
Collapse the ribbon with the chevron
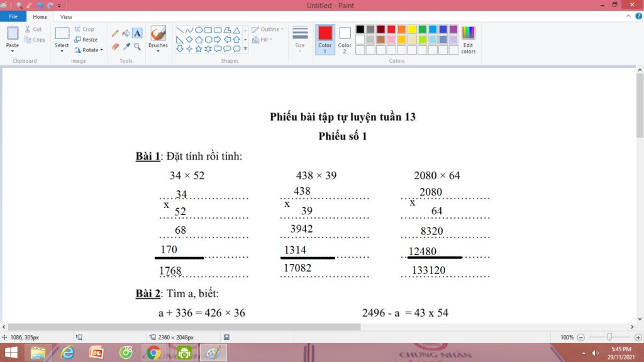tap(628, 16)
